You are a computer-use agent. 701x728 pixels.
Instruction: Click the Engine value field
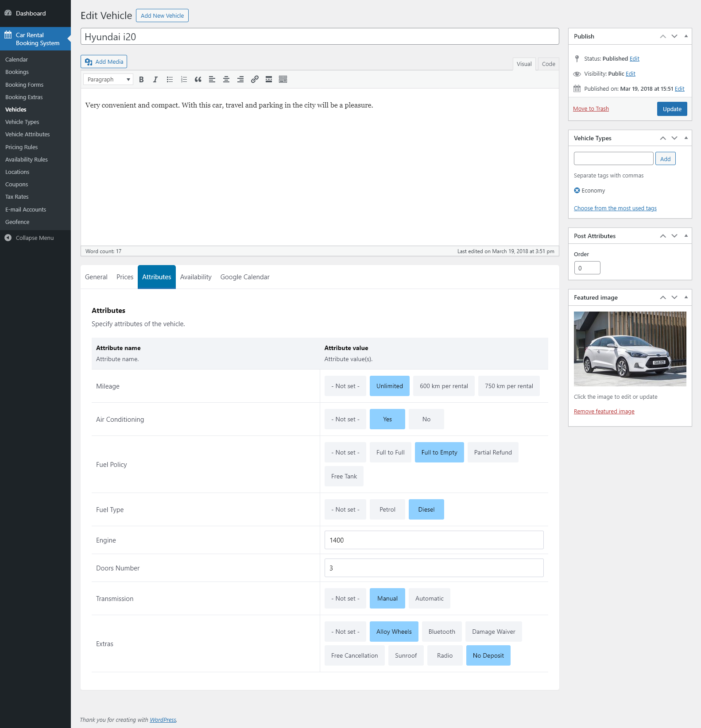pos(434,540)
